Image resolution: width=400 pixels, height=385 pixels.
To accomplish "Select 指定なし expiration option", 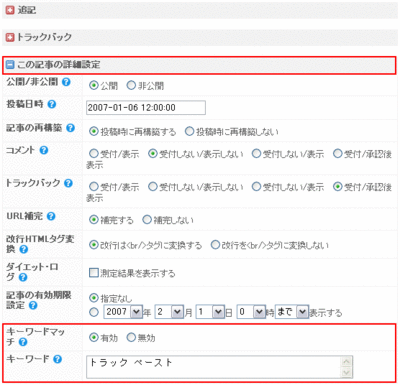I will [94, 298].
